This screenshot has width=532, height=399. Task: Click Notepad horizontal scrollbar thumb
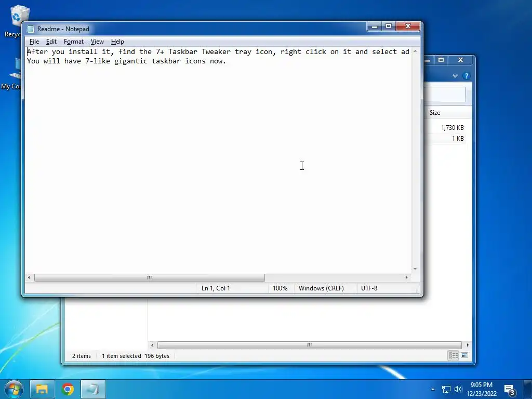(x=149, y=277)
